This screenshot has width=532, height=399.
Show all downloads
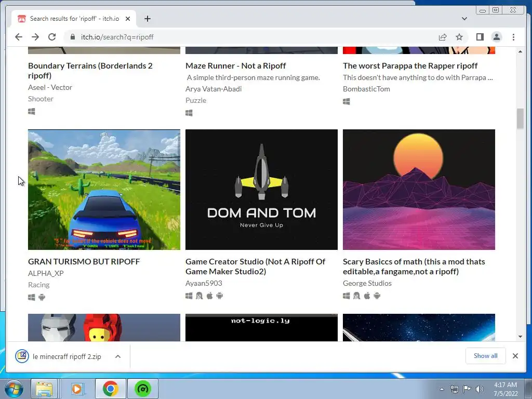coord(486,355)
